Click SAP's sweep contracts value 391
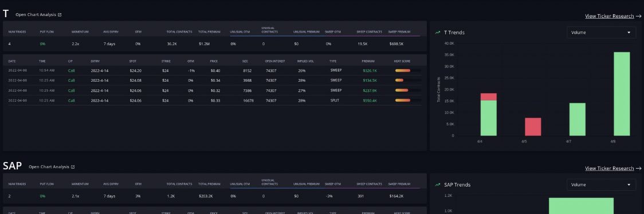This screenshot has width=644, height=214. tap(360, 196)
